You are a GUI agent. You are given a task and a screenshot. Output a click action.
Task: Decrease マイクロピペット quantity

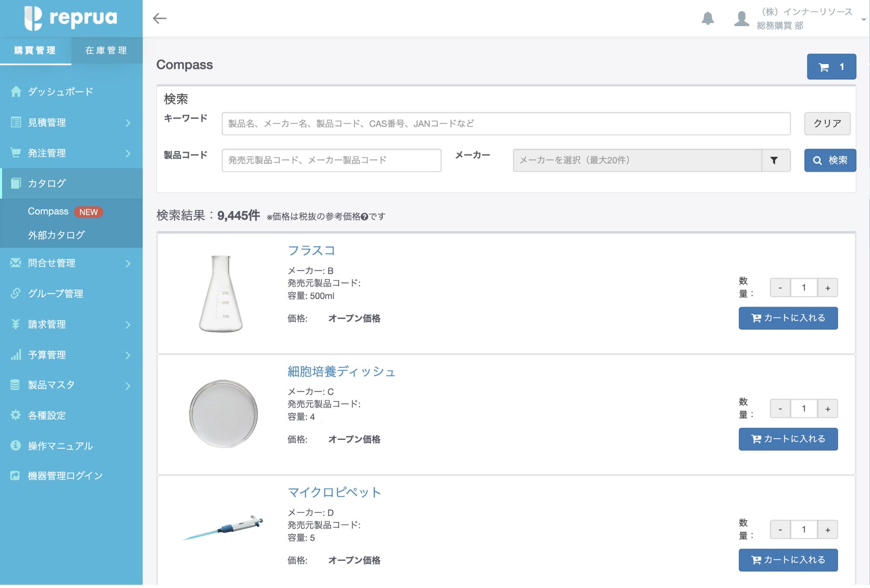coord(780,530)
